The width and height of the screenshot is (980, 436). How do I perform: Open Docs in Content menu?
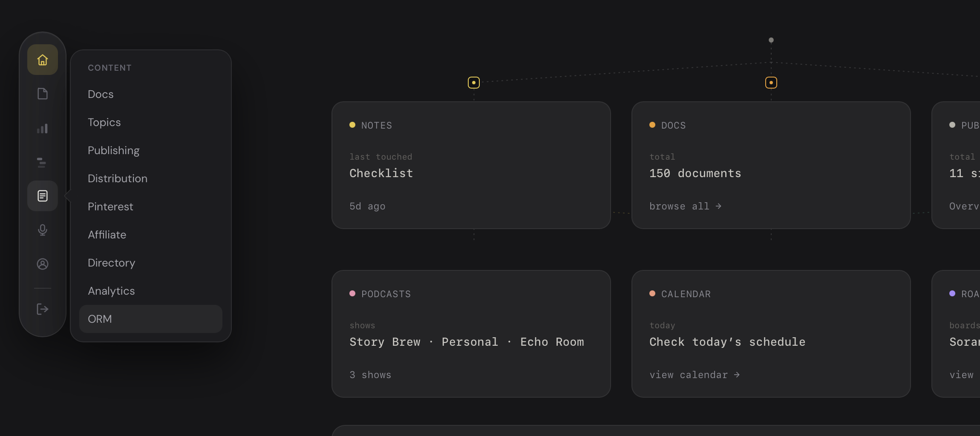[151, 94]
